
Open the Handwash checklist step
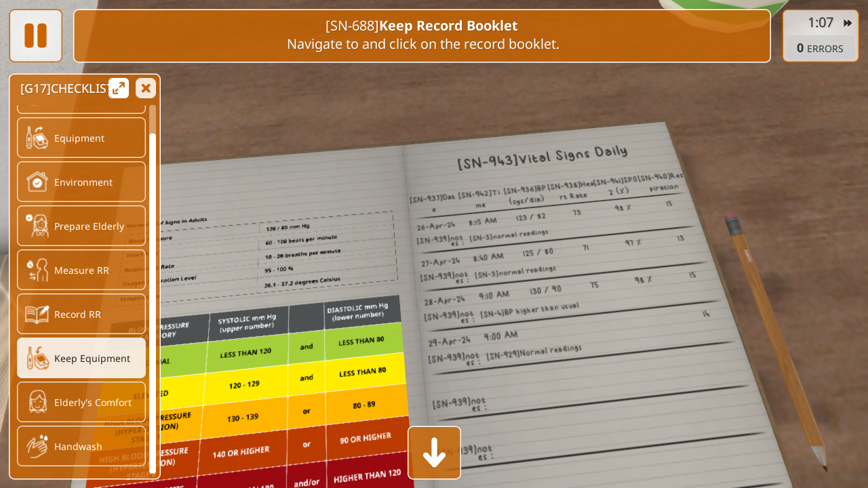(81, 446)
